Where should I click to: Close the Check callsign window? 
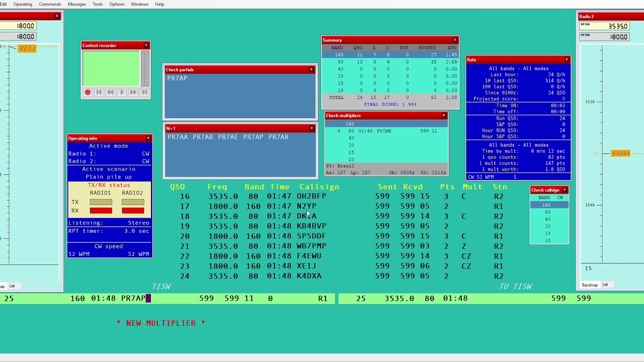pyautogui.click(x=565, y=190)
